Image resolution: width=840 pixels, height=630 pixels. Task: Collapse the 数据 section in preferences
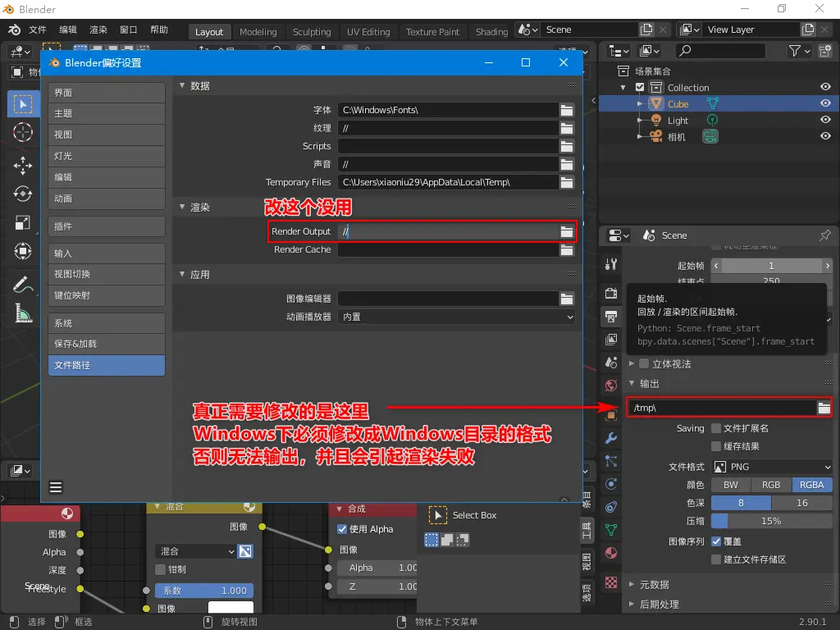(x=181, y=85)
